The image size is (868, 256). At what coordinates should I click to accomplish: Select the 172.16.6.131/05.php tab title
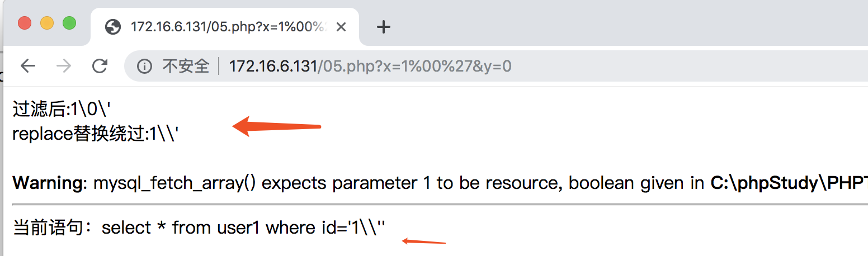(x=228, y=27)
